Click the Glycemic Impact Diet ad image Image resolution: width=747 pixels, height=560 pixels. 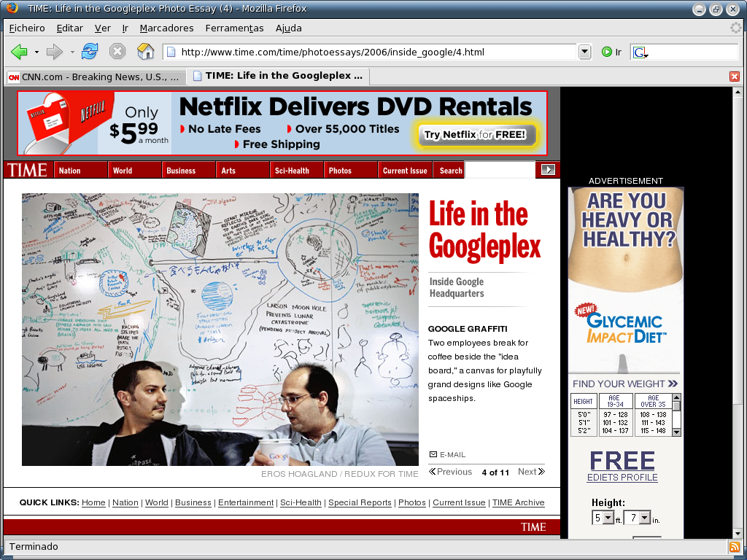(625, 280)
